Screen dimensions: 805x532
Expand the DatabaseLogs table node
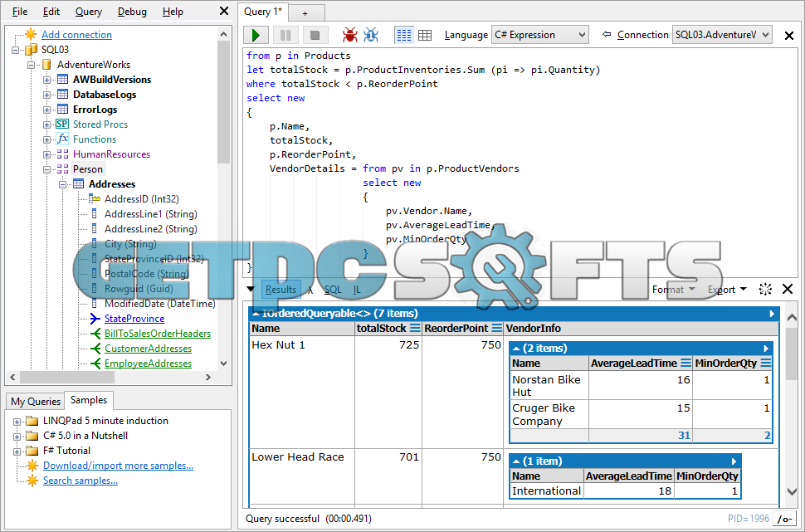46,95
